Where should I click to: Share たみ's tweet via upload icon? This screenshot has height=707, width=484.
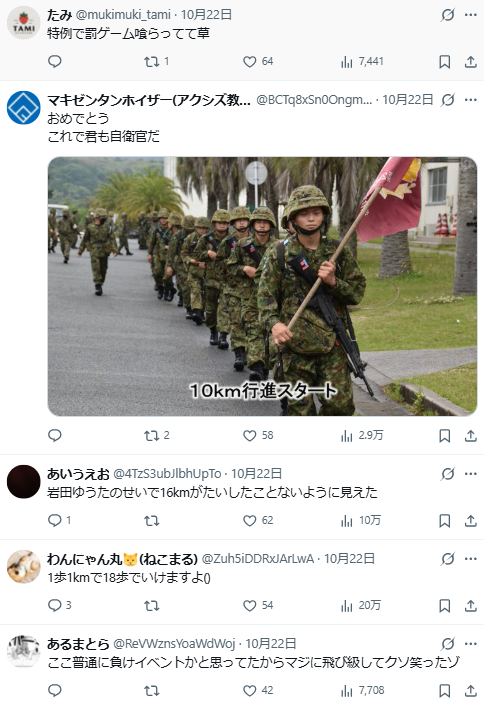pyautogui.click(x=470, y=62)
